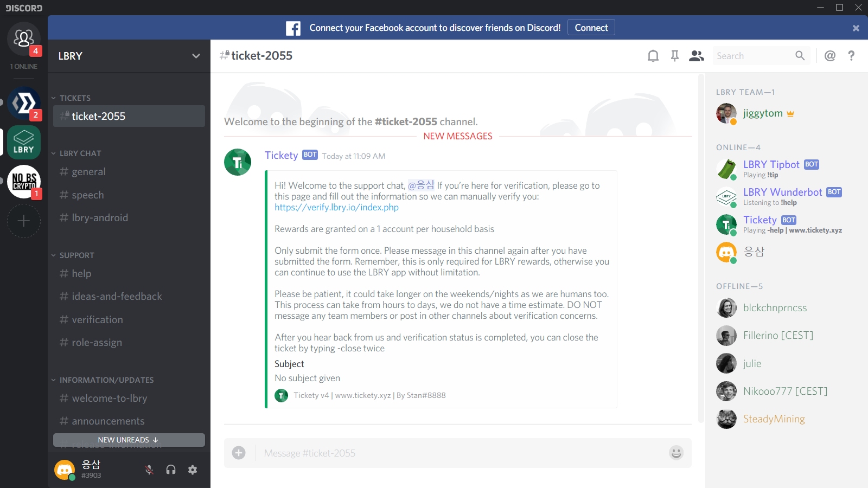Open the emoji picker
Image resolution: width=868 pixels, height=488 pixels.
click(676, 453)
